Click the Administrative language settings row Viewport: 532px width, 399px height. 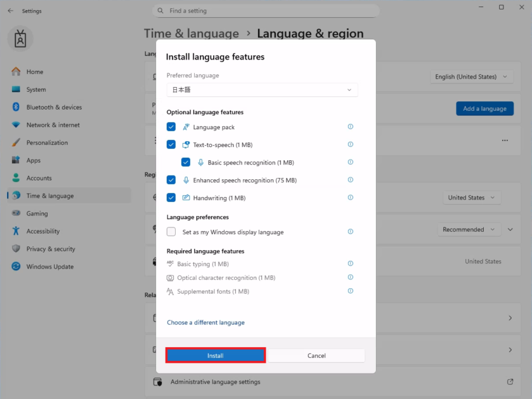tap(332, 382)
